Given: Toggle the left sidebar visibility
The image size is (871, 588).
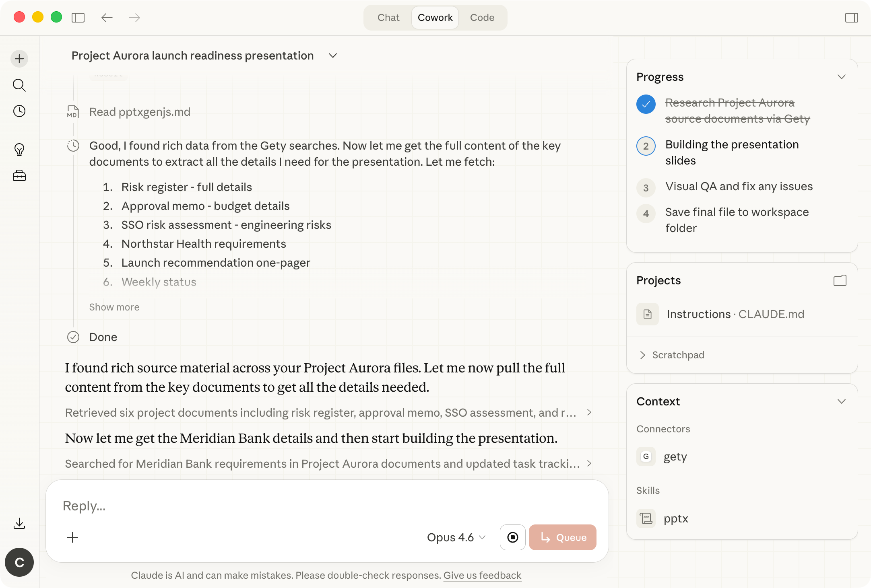Looking at the screenshot, I should (79, 17).
